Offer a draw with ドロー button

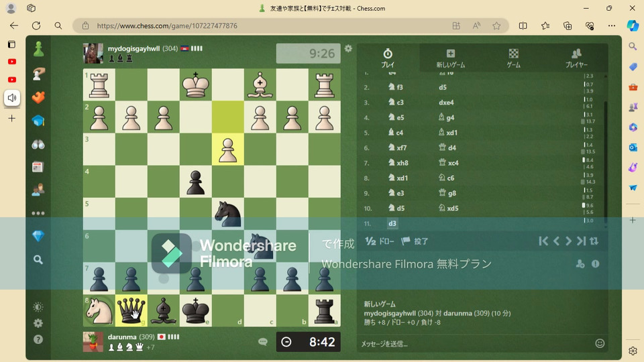(380, 241)
